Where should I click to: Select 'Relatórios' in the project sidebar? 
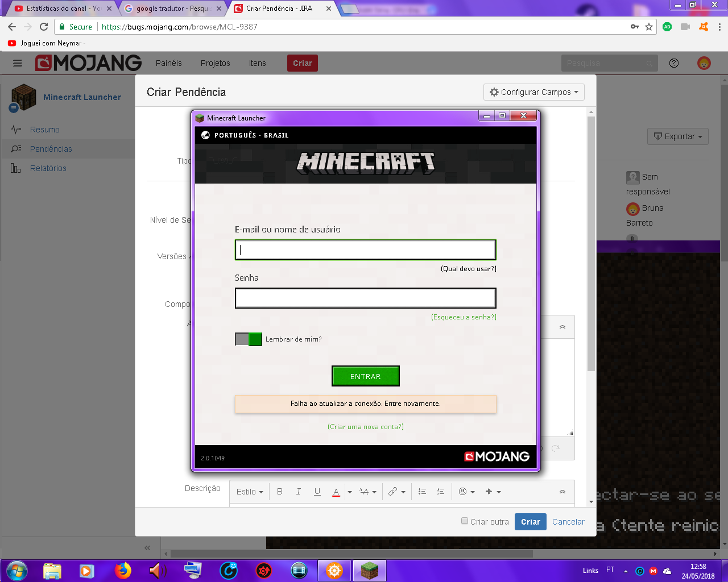click(48, 168)
